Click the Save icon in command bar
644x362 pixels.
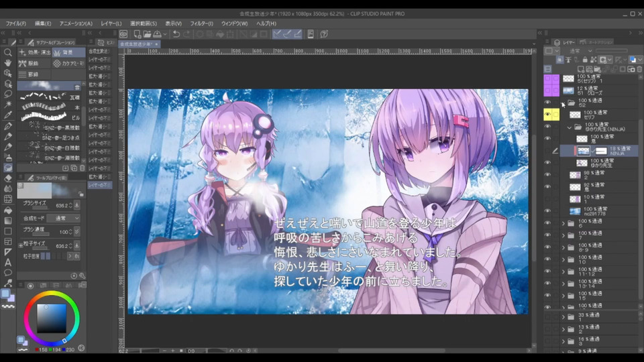[157, 34]
